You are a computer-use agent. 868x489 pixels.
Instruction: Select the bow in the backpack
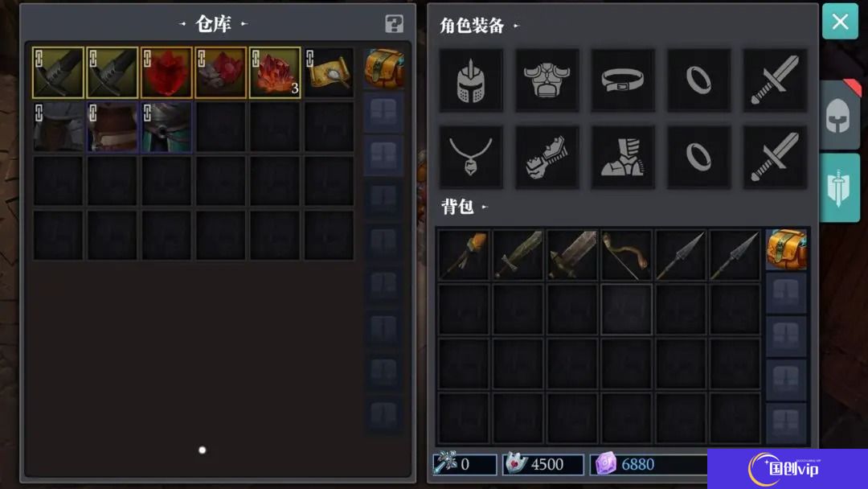click(626, 255)
